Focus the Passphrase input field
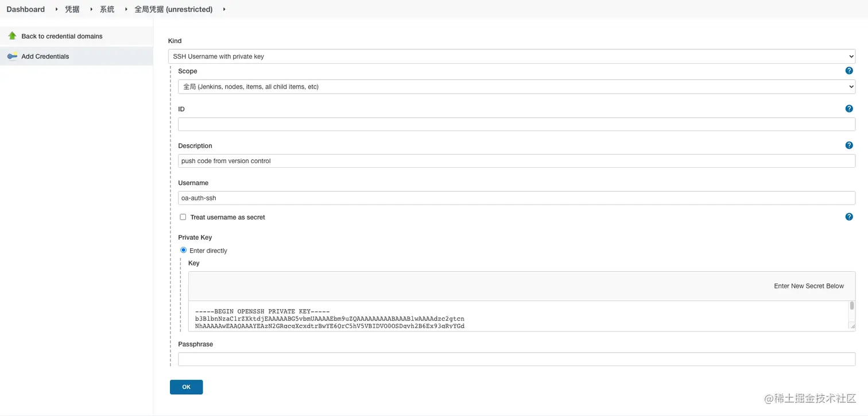Image resolution: width=868 pixels, height=416 pixels. click(517, 359)
